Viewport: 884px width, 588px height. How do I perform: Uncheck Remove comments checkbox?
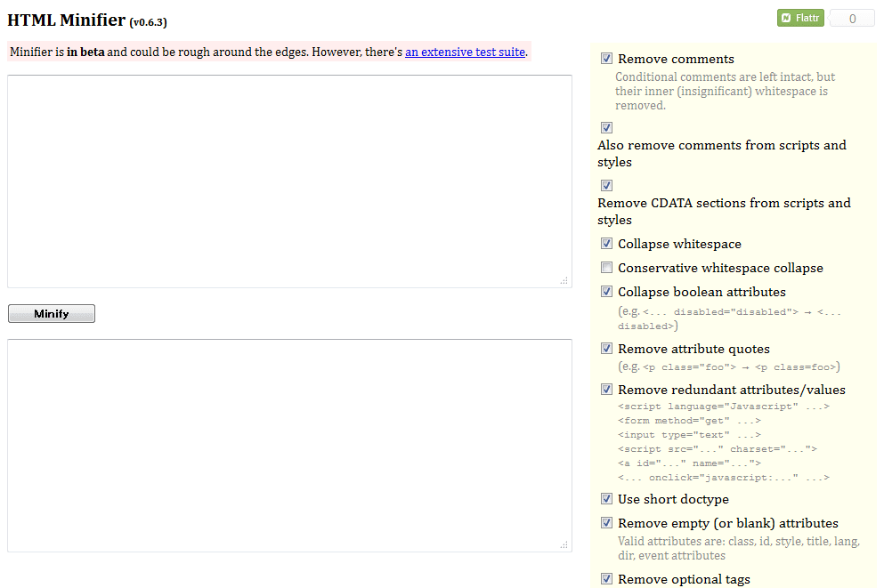(x=606, y=59)
